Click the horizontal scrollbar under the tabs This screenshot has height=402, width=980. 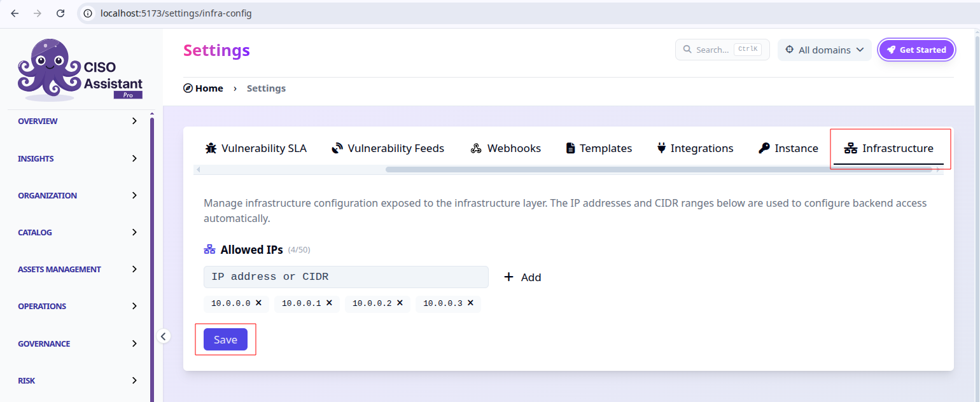point(660,169)
